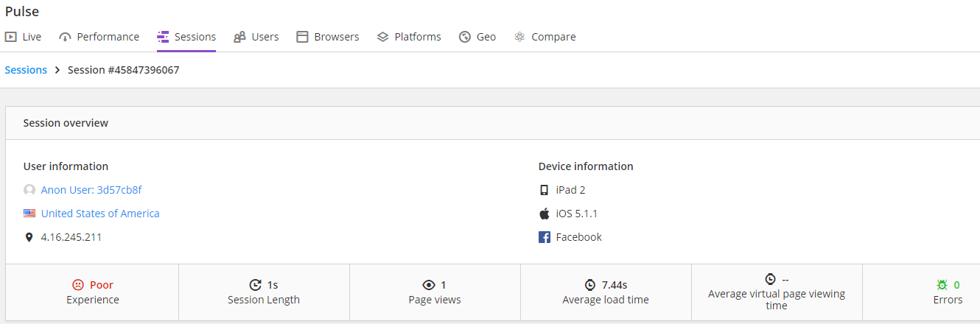Click the Session Length clock icon
The height and width of the screenshot is (324, 980).
coord(256,285)
